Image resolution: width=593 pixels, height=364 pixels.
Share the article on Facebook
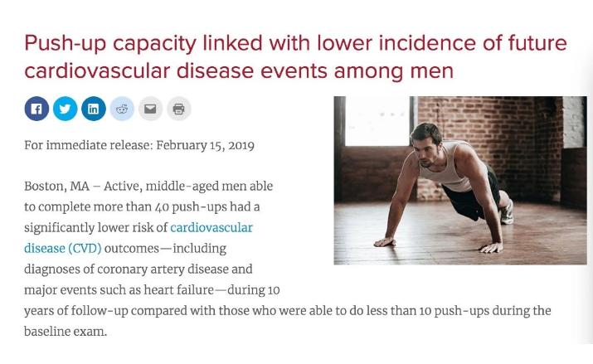pyautogui.click(x=36, y=109)
